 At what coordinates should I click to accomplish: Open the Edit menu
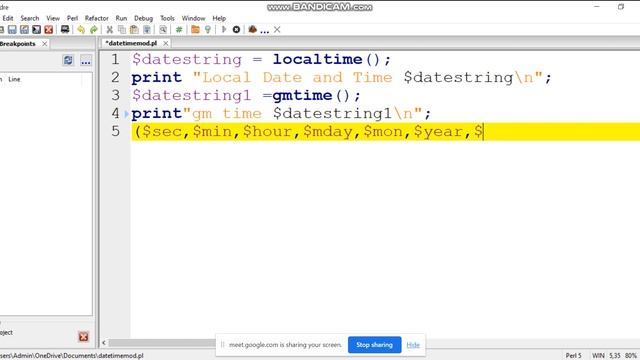pyautogui.click(x=8, y=18)
